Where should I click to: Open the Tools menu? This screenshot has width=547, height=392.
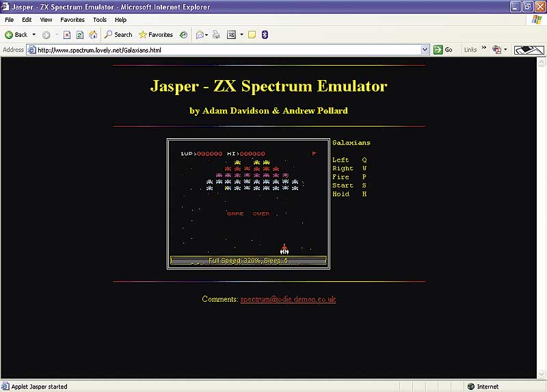click(x=100, y=20)
